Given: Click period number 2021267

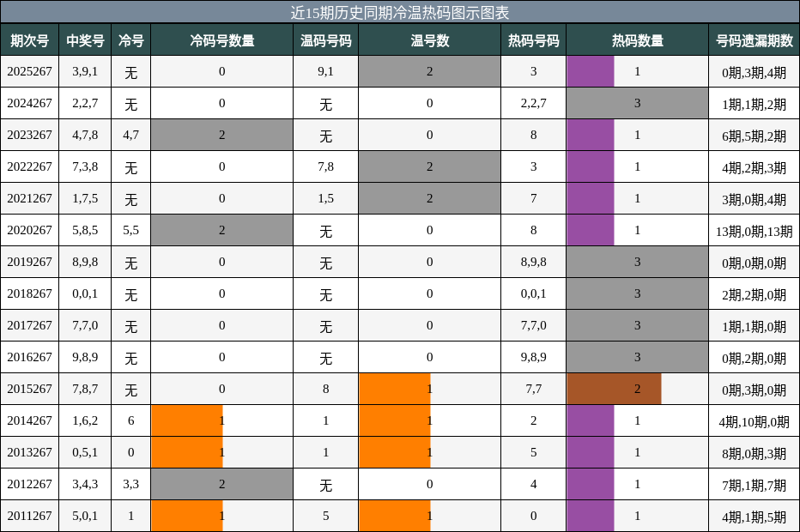Looking at the screenshot, I should click(29, 198).
